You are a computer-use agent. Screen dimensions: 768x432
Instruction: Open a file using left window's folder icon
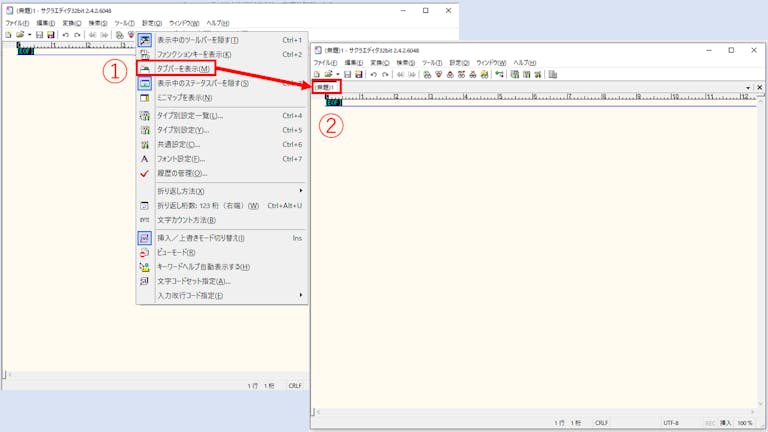coord(20,35)
